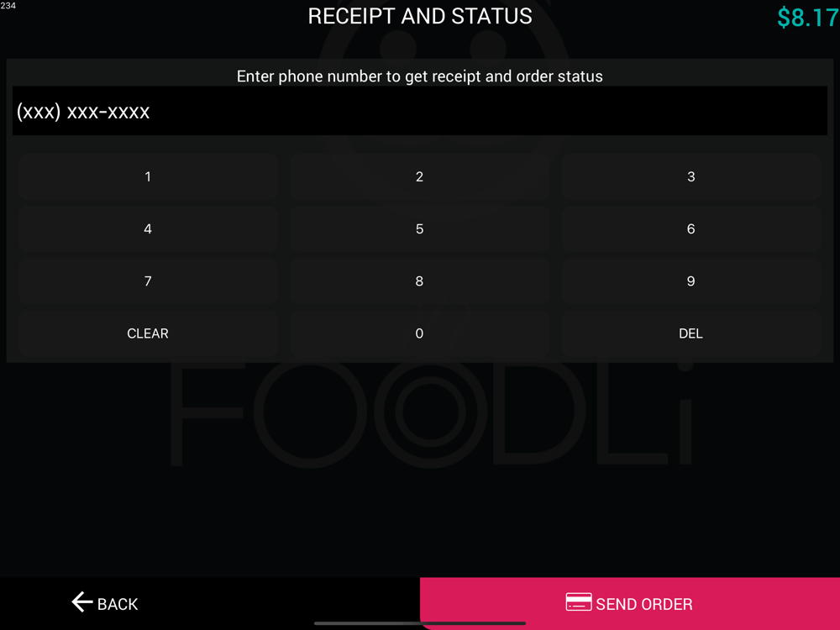
Task: Tap keypad digit 7
Action: click(x=148, y=281)
